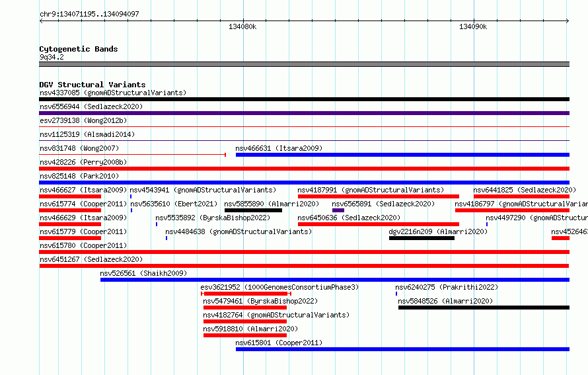Click nsv6441825 (Sedlazeck2020) label

(x=525, y=190)
